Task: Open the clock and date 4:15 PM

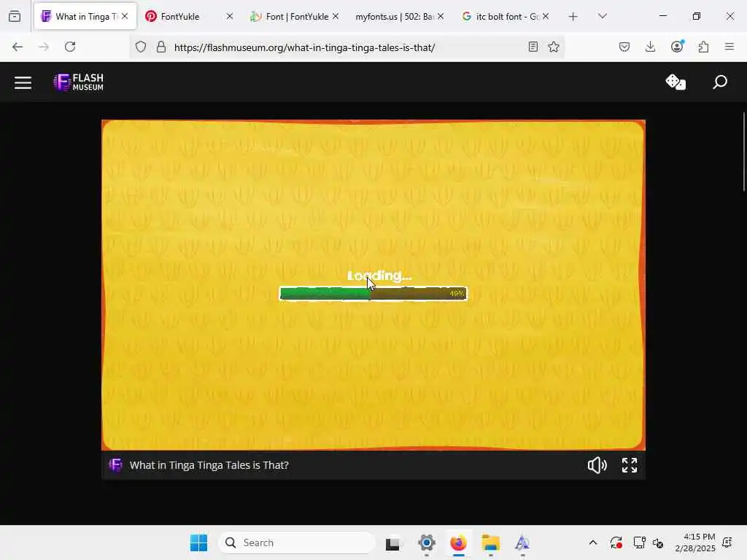Action: point(695,542)
